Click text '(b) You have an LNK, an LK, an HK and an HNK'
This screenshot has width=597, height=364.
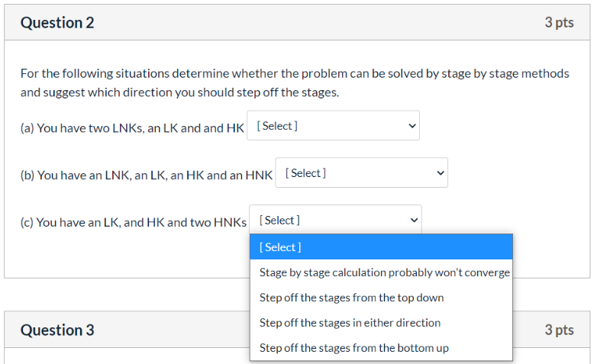click(x=147, y=176)
